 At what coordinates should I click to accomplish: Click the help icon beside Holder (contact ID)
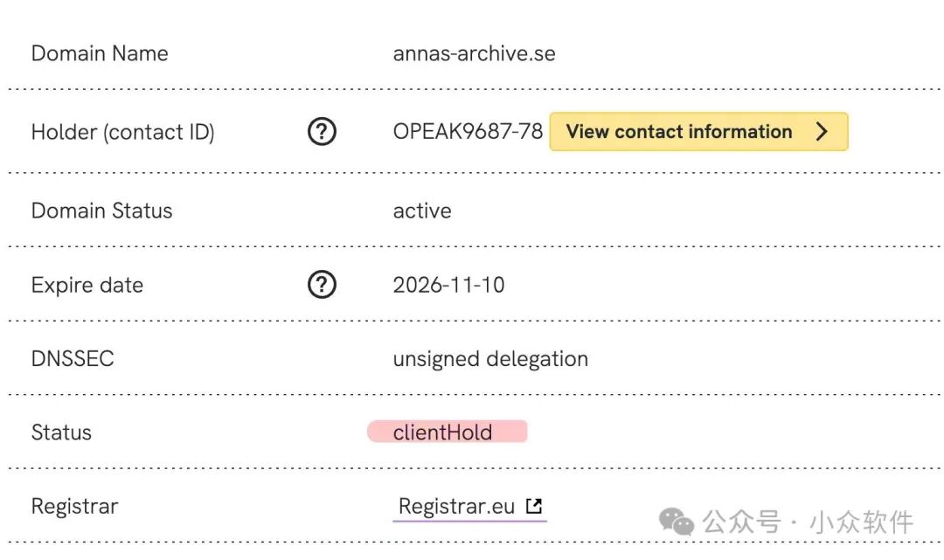[x=322, y=132]
